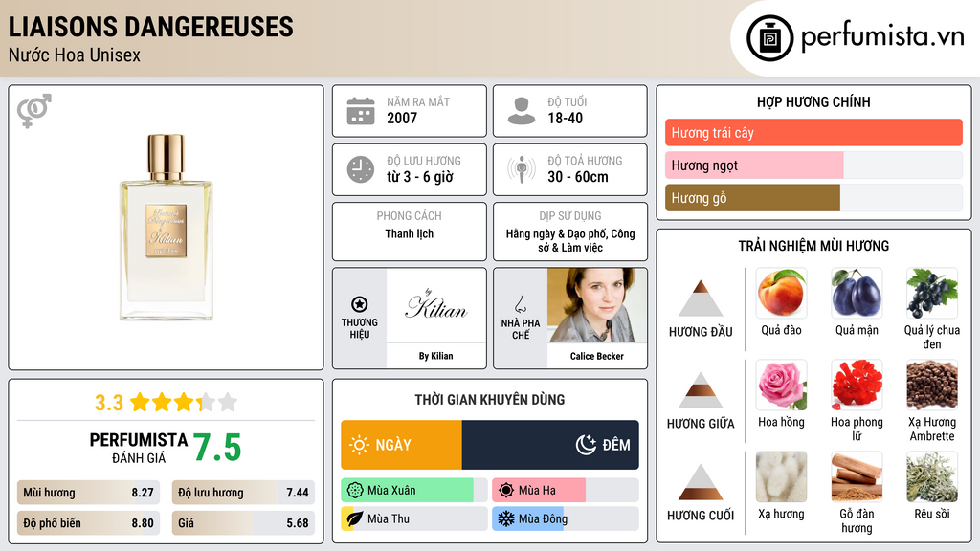The image size is (980, 551).
Task: Click the star badge icon above Thương Hiệu
Action: (360, 304)
